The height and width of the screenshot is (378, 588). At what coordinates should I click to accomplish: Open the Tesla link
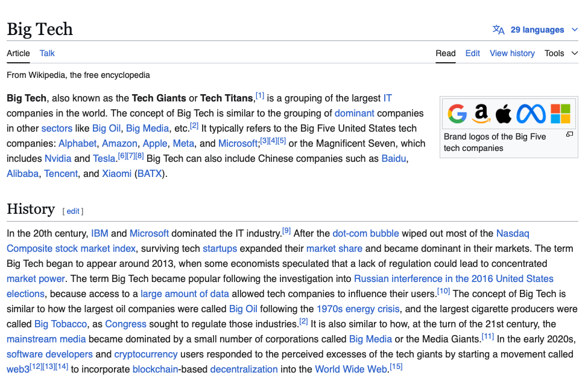(104, 158)
